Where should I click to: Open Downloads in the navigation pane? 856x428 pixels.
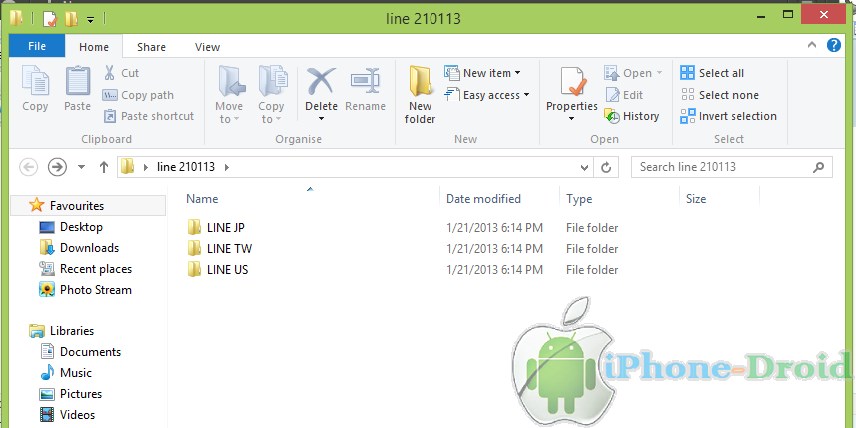79,248
